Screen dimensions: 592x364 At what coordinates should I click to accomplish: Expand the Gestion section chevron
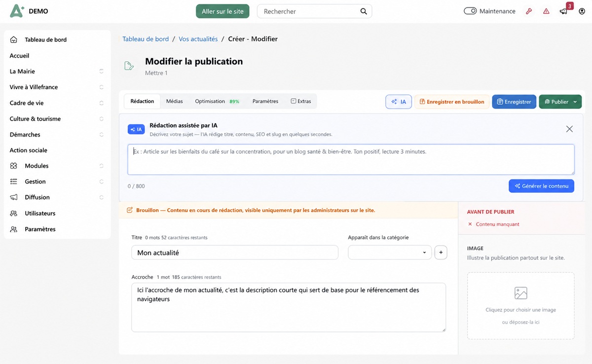(x=101, y=182)
